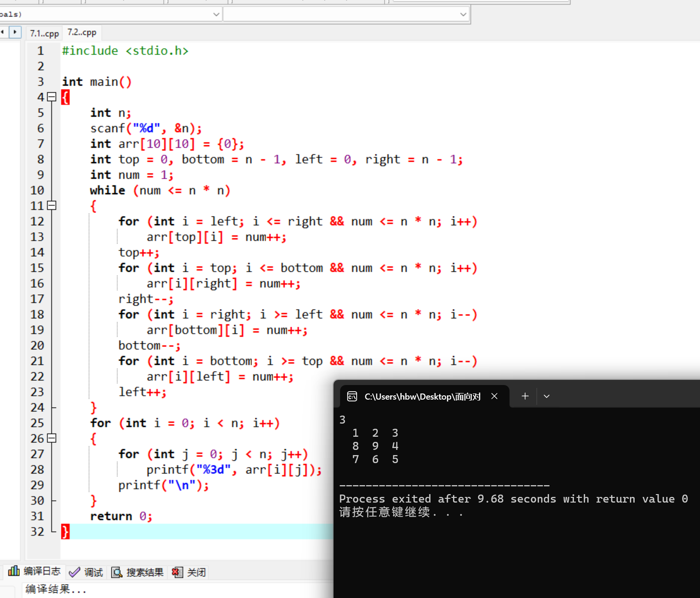The width and height of the screenshot is (700, 598).
Task: Click the int arr[10][10] = {0}; line
Action: 167,144
